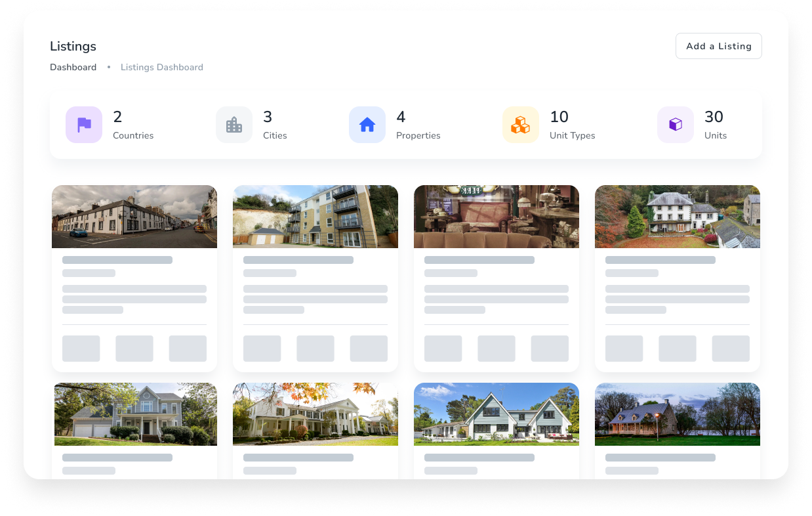Click the gray gable-roof house listing image
This screenshot has width=812, height=516.
click(x=496, y=414)
